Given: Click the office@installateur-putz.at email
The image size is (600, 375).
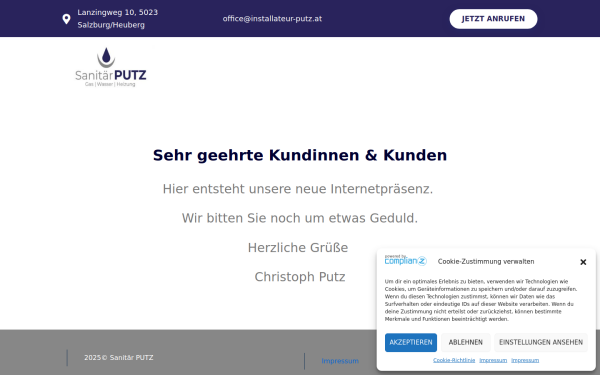Looking at the screenshot, I should pyautogui.click(x=272, y=19).
